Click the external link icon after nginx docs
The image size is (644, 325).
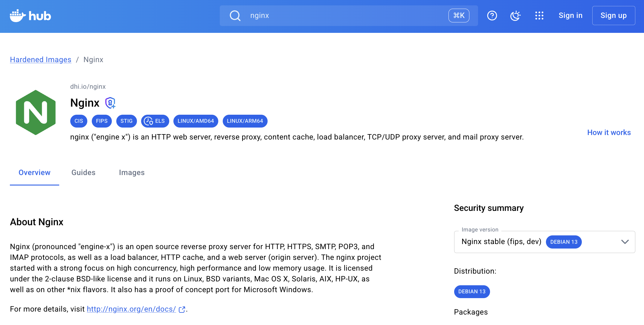tap(182, 309)
